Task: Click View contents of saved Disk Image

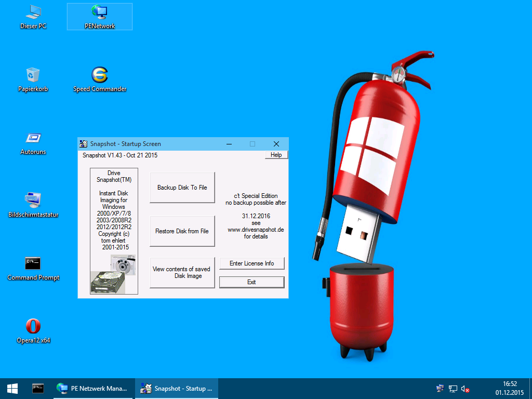Action: (x=182, y=272)
